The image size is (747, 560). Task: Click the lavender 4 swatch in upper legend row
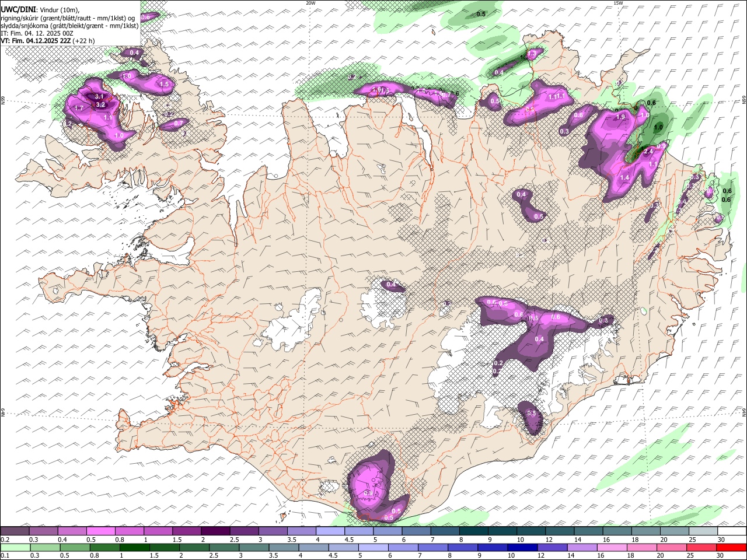pyautogui.click(x=330, y=531)
